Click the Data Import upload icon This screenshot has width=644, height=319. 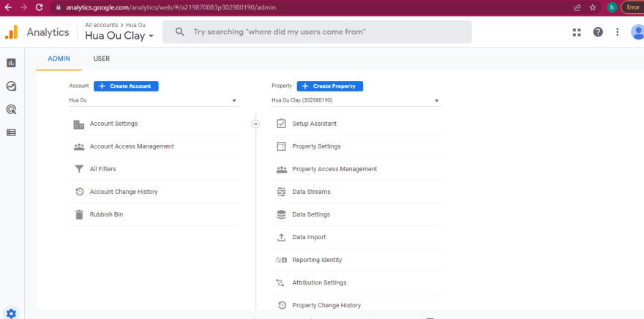281,237
